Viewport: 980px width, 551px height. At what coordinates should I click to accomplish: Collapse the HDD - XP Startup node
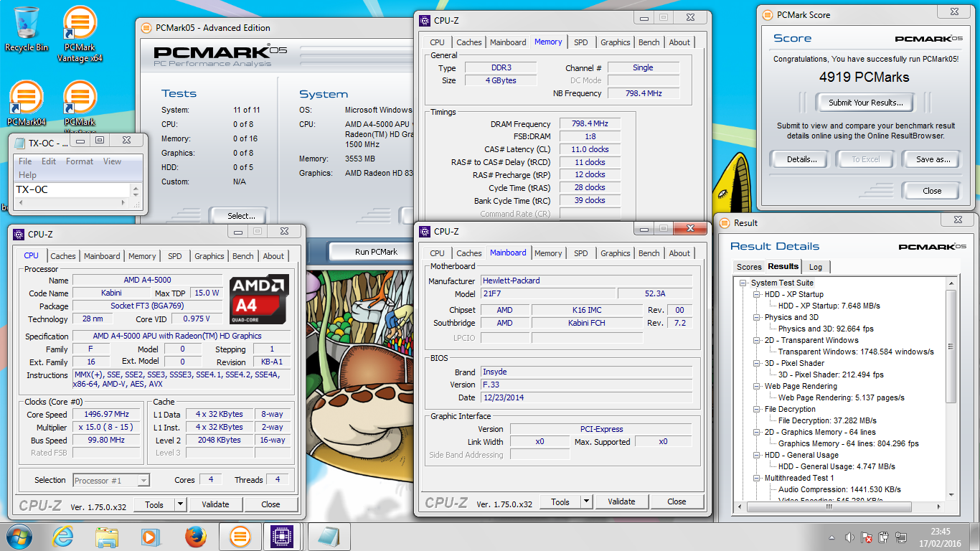coord(757,294)
